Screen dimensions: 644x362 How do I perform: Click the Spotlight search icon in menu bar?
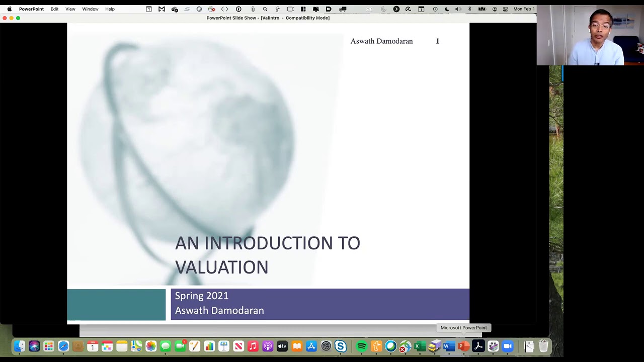265,9
